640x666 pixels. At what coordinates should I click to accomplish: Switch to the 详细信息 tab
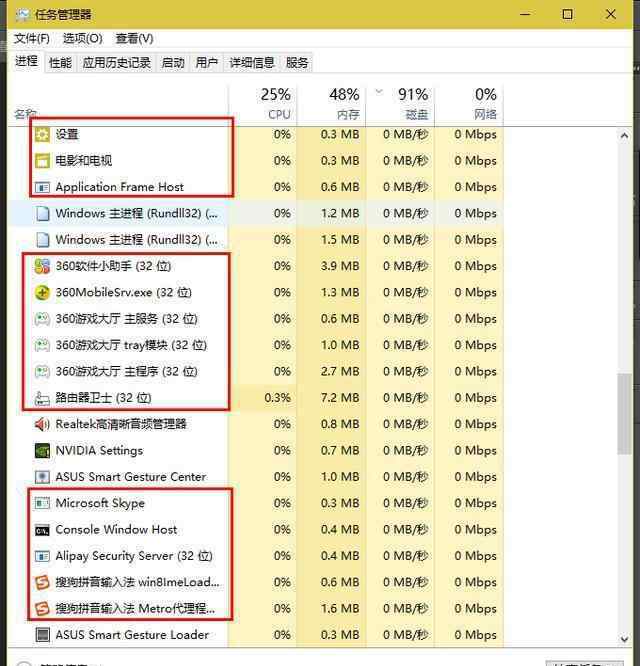click(x=252, y=63)
